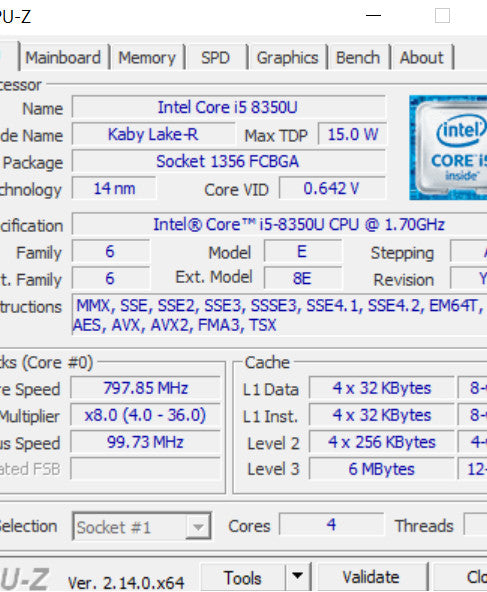Minimize the CPU-Z window
The height and width of the screenshot is (592, 487).
coord(373,16)
